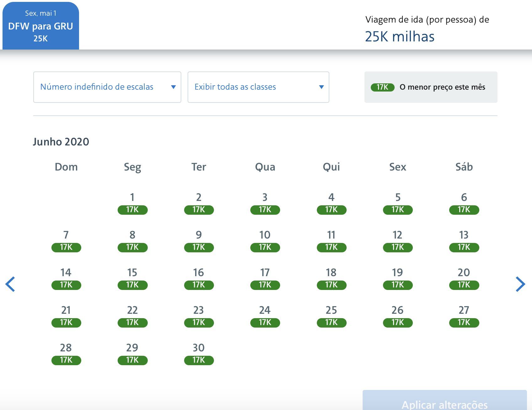Screen dimensions: 532x410
Task: Click the 'Junho 2020' month heading
Action: (x=61, y=142)
